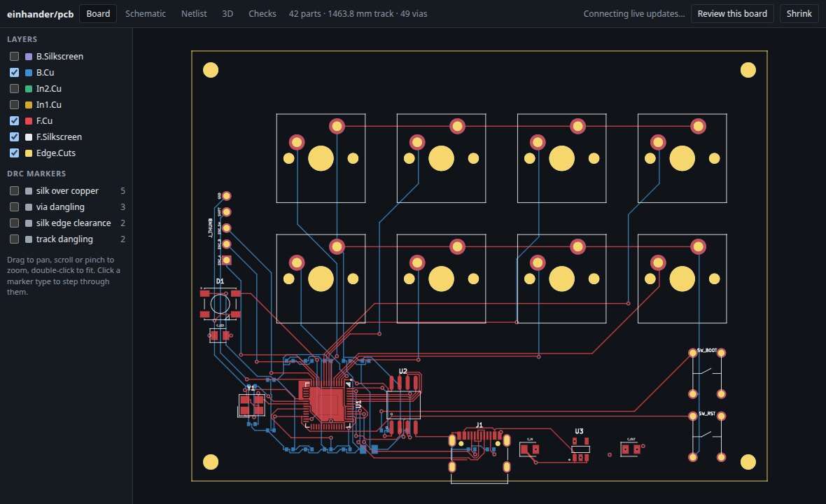Enable the via dangling marker checkbox
826x504 pixels.
14,207
